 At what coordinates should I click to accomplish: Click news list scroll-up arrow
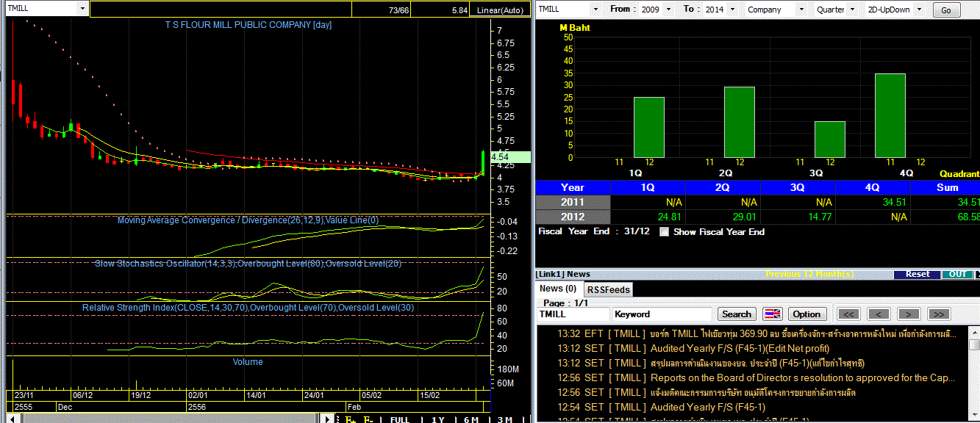point(974,333)
